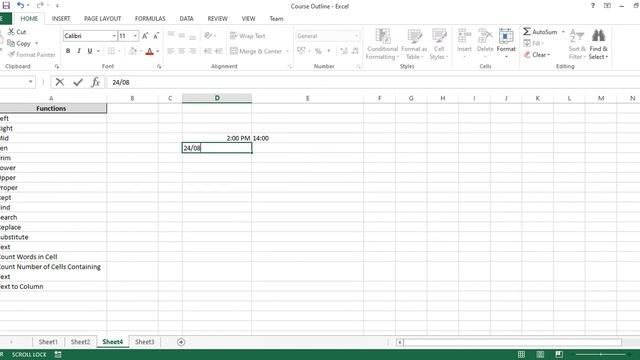This screenshot has width=640, height=360.
Task: Click the Borders icon
Action: tap(111, 51)
